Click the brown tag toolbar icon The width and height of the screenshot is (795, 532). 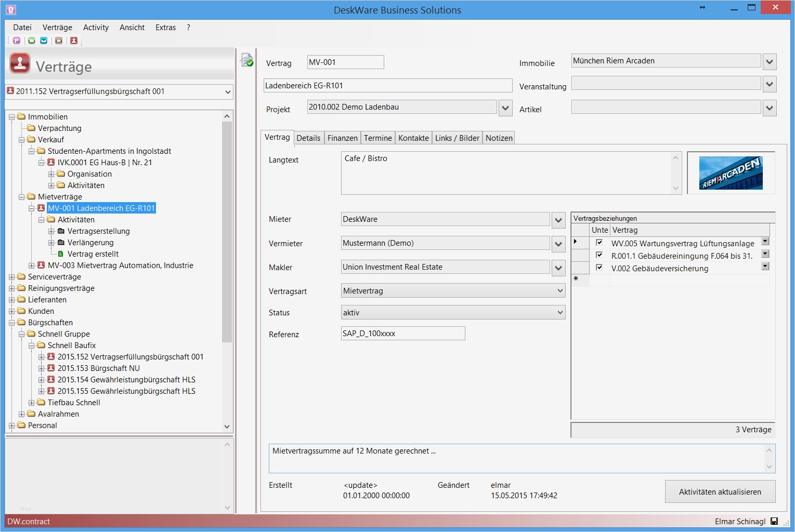point(59,41)
